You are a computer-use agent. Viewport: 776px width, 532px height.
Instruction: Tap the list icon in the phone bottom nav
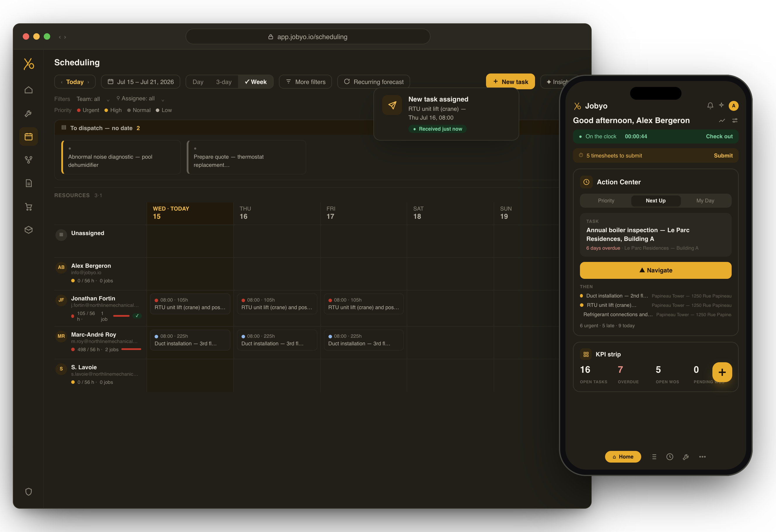coord(654,456)
